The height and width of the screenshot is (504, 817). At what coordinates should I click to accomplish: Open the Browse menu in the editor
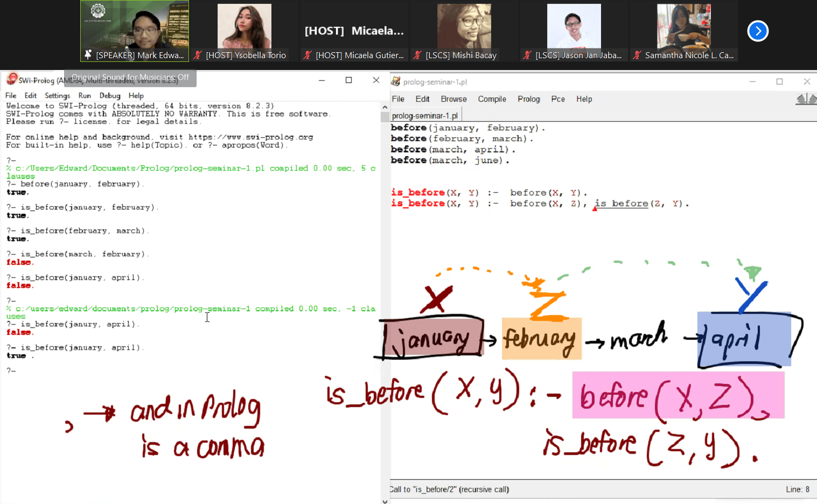point(453,99)
